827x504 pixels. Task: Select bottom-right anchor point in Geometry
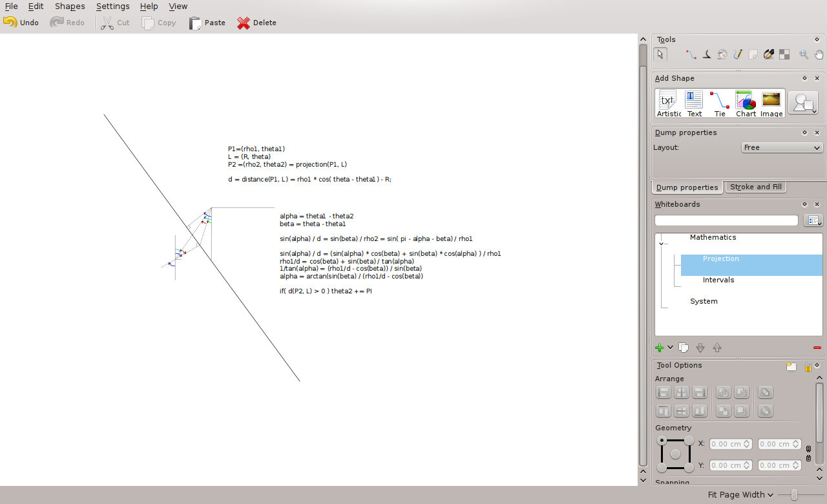click(689, 468)
